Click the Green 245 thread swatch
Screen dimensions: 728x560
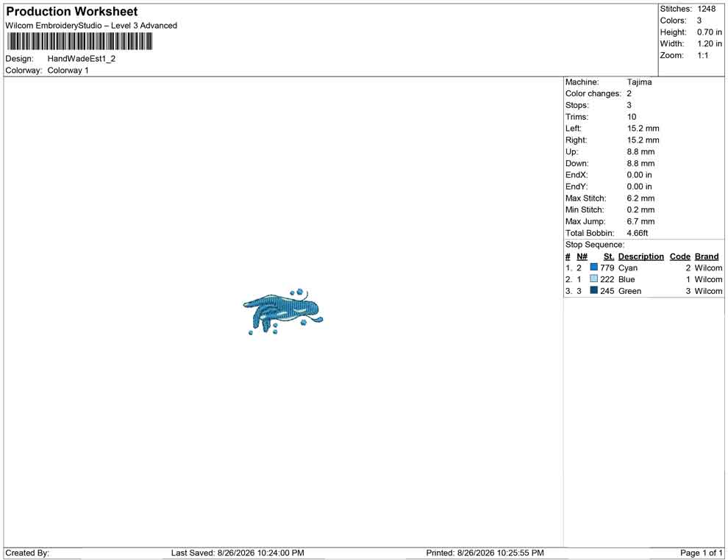pyautogui.click(x=594, y=290)
